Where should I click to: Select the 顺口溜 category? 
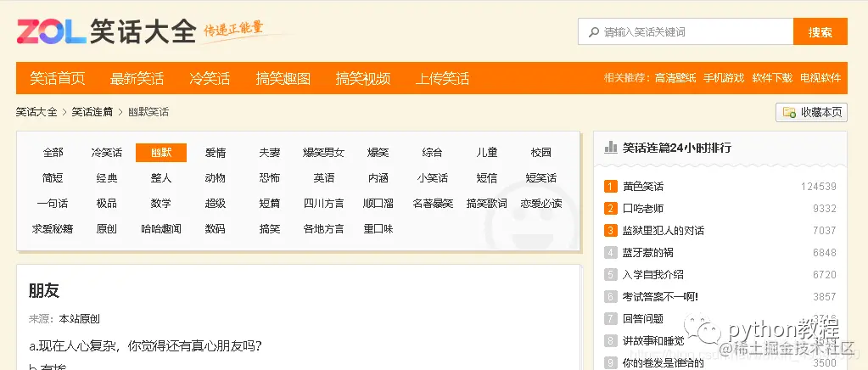click(378, 204)
